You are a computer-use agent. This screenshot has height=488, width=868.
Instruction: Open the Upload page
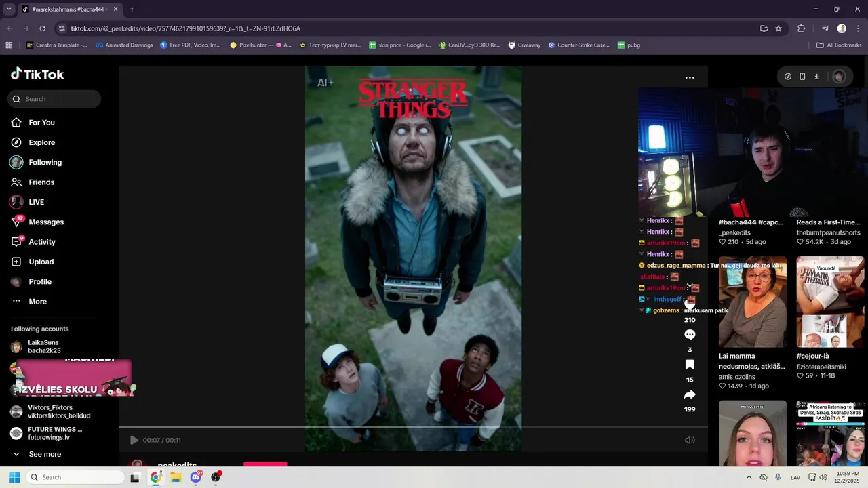point(32,262)
